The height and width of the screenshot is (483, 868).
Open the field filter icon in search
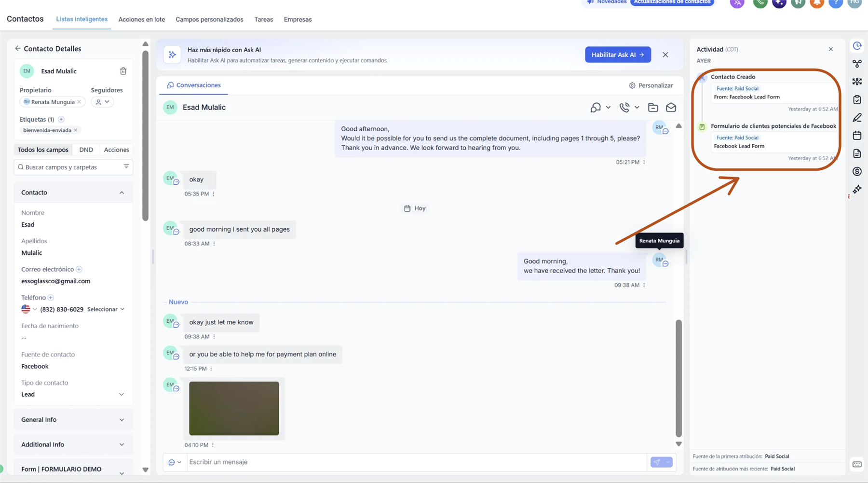pyautogui.click(x=126, y=166)
